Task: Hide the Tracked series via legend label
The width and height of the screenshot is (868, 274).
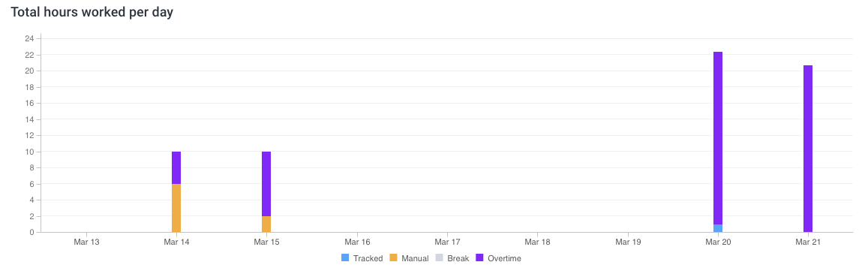Action: coord(368,258)
